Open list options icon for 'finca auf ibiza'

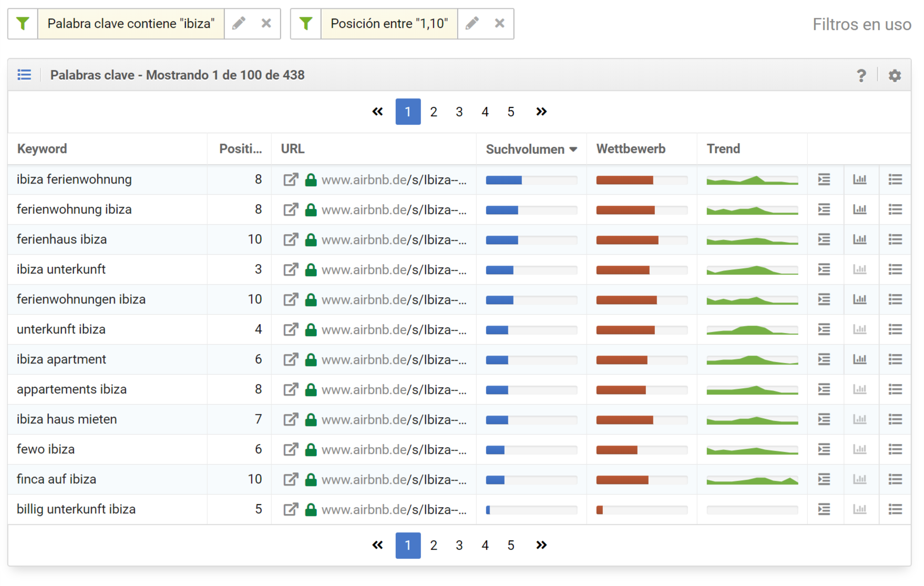tap(895, 479)
